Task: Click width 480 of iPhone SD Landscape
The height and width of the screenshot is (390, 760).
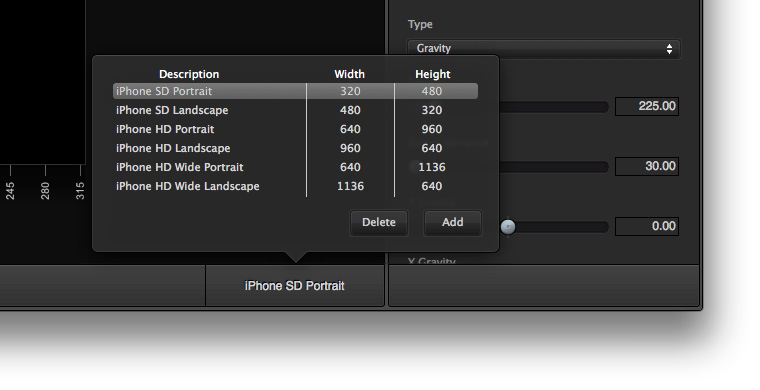Action: pos(350,110)
